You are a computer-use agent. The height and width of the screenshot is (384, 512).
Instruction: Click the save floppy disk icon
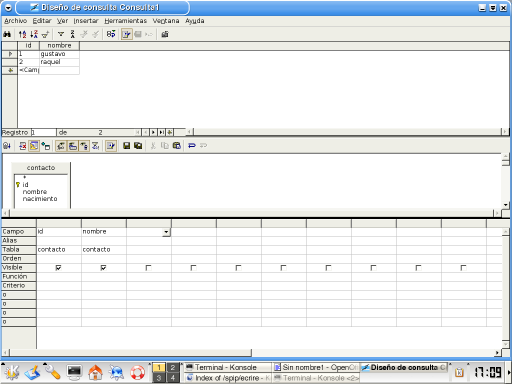(x=126, y=146)
